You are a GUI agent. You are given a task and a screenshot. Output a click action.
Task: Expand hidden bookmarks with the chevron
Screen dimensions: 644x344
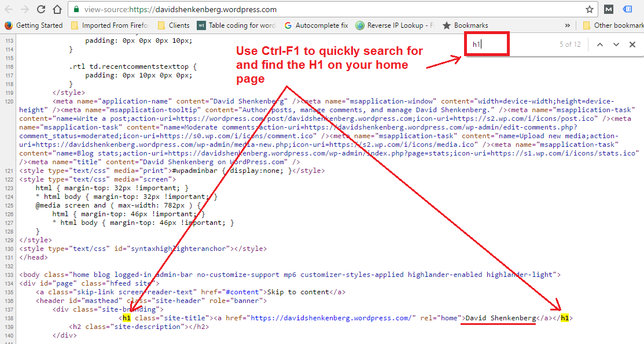[567, 25]
